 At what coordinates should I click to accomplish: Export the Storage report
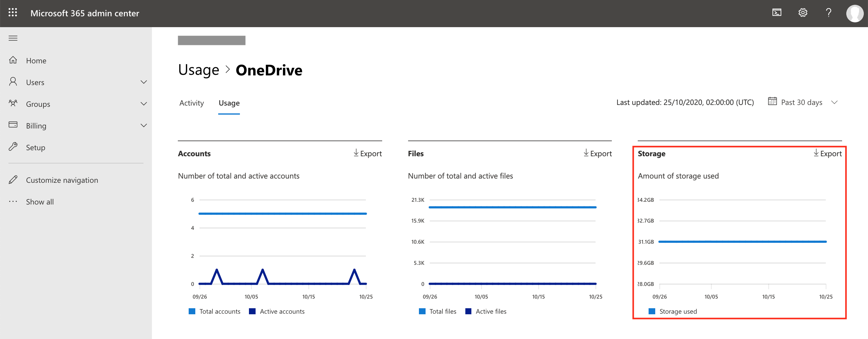point(827,154)
